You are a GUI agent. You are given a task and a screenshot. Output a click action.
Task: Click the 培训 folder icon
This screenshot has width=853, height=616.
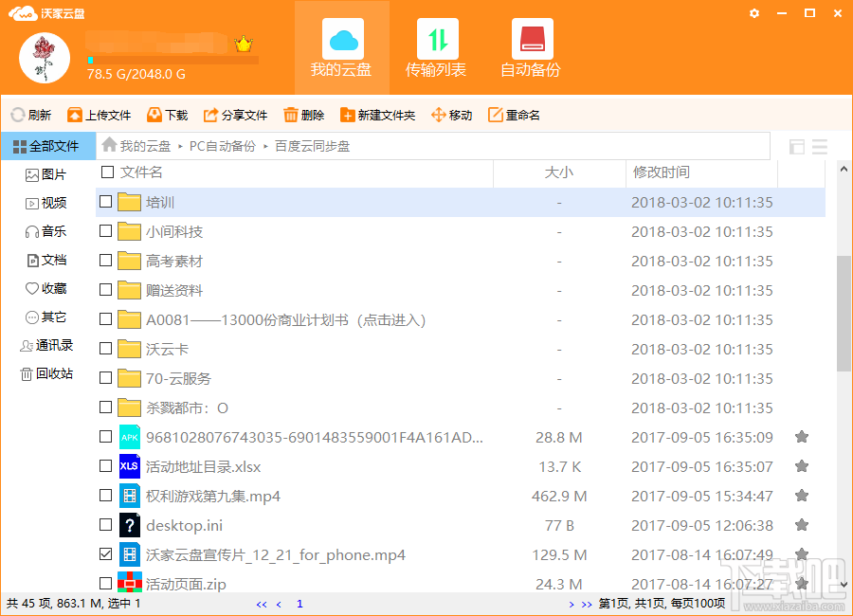point(130,202)
